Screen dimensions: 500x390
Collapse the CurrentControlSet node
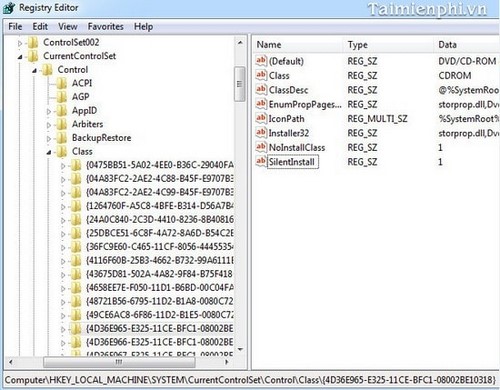[x=20, y=57]
